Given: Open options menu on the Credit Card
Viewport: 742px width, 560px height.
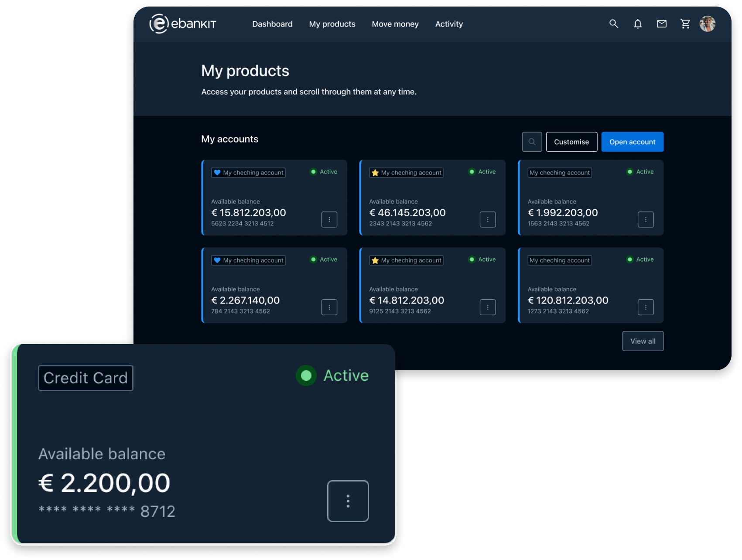Looking at the screenshot, I should point(348,501).
